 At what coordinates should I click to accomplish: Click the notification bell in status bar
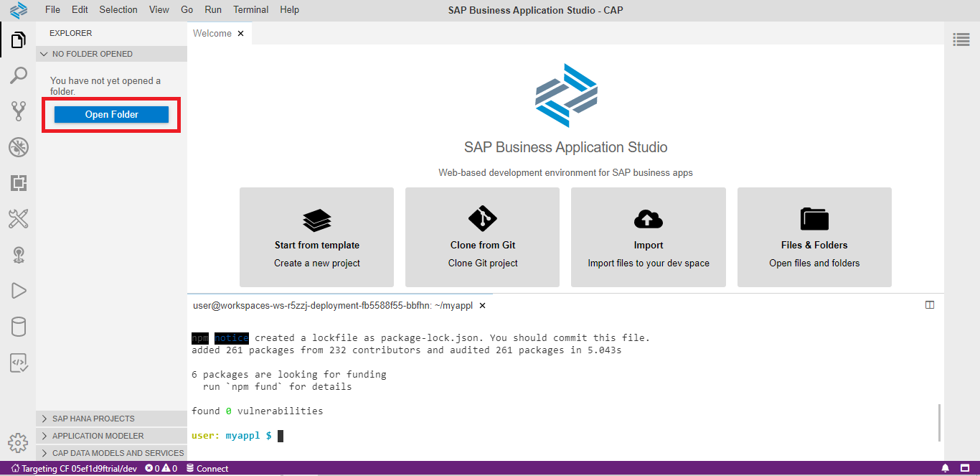pos(945,469)
